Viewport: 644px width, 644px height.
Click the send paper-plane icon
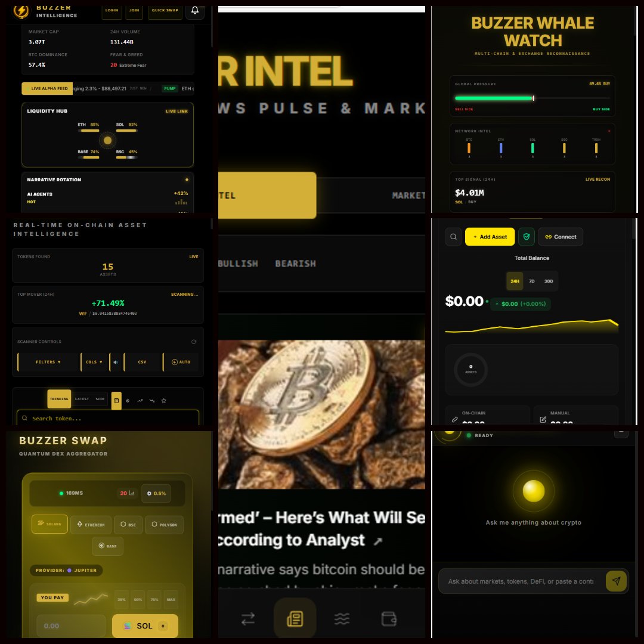(x=616, y=581)
